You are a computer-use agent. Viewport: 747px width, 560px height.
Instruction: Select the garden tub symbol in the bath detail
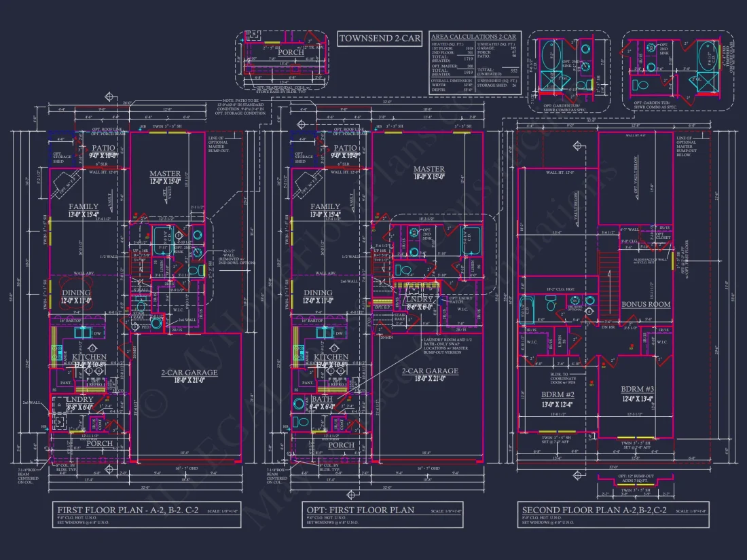551,55
